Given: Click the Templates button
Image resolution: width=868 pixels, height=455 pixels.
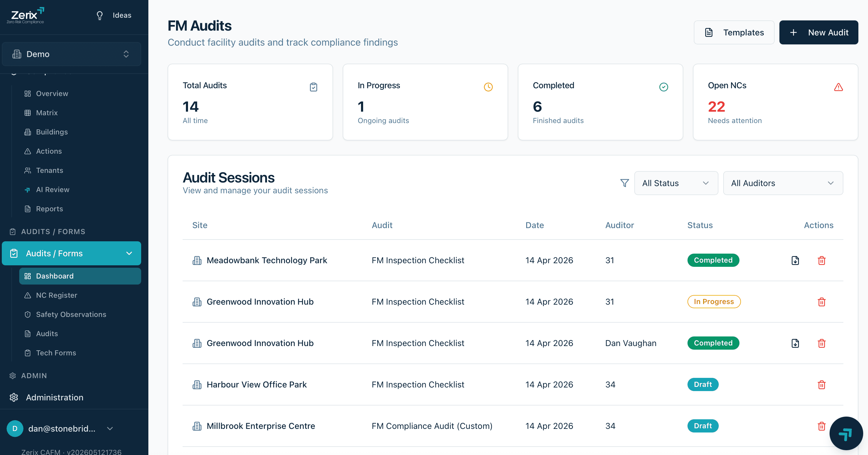Looking at the screenshot, I should pos(734,32).
